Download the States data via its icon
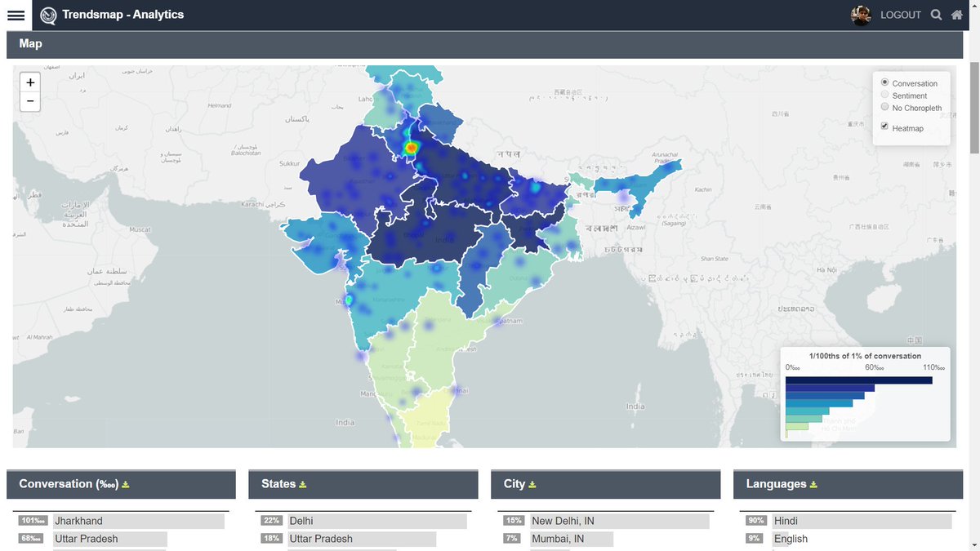The image size is (980, 551). 304,483
